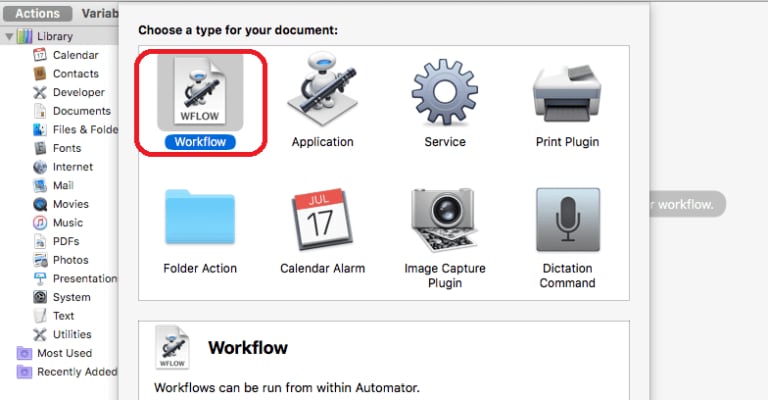Viewport: 768px width, 400px height.
Task: Switch to the Variables tab
Action: [x=100, y=14]
